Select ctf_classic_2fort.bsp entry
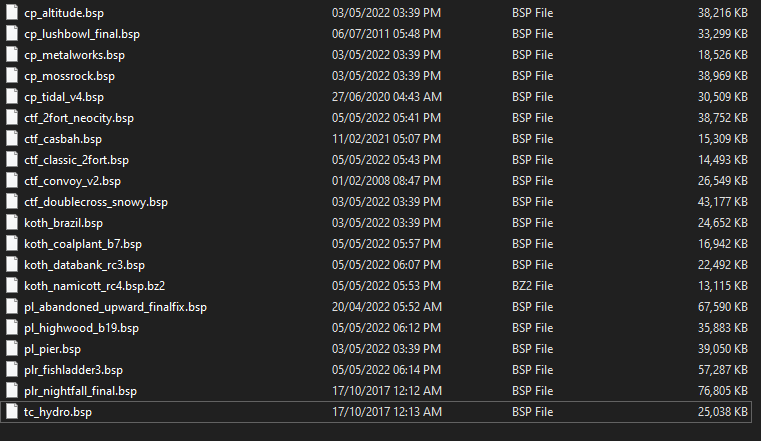The image size is (761, 441). coord(77,160)
